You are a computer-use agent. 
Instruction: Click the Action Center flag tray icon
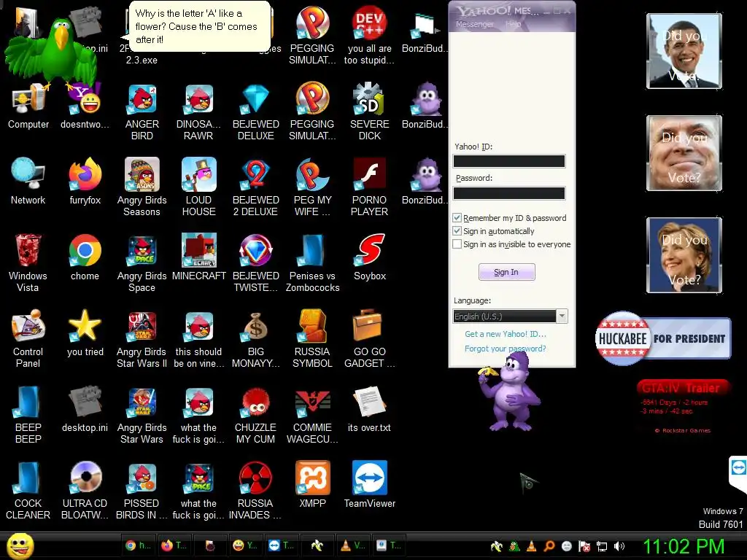[x=584, y=546]
